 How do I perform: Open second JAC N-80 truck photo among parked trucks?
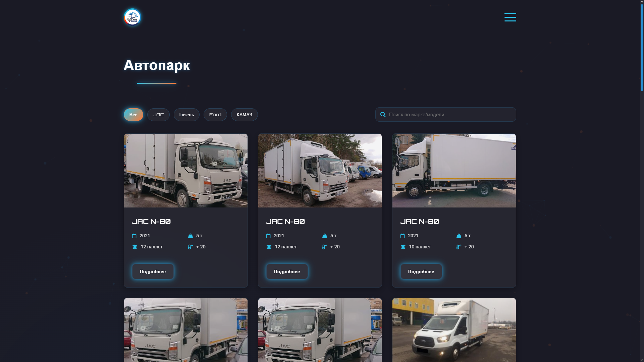click(320, 171)
